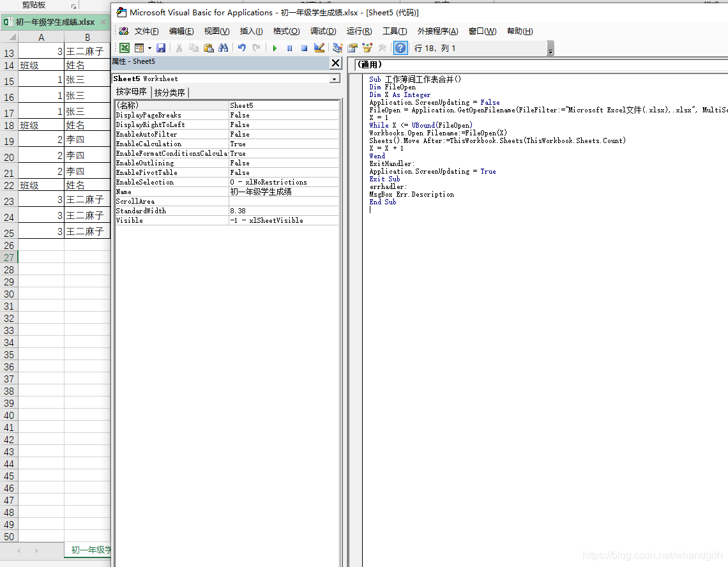Screen dimensions: 728x567
Task: Select the EnableSelection value 0 - xlNoRestrictions
Action: [284, 182]
